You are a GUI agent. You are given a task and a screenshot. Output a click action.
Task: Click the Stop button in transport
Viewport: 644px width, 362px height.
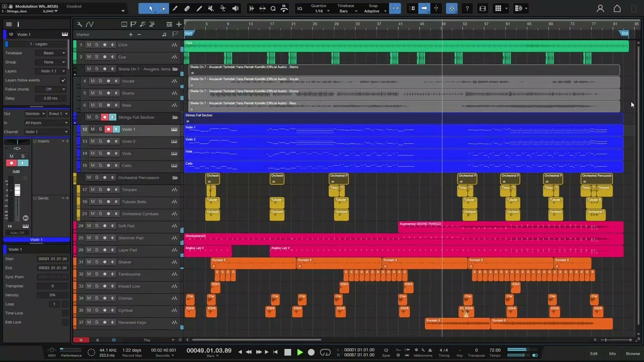click(287, 352)
